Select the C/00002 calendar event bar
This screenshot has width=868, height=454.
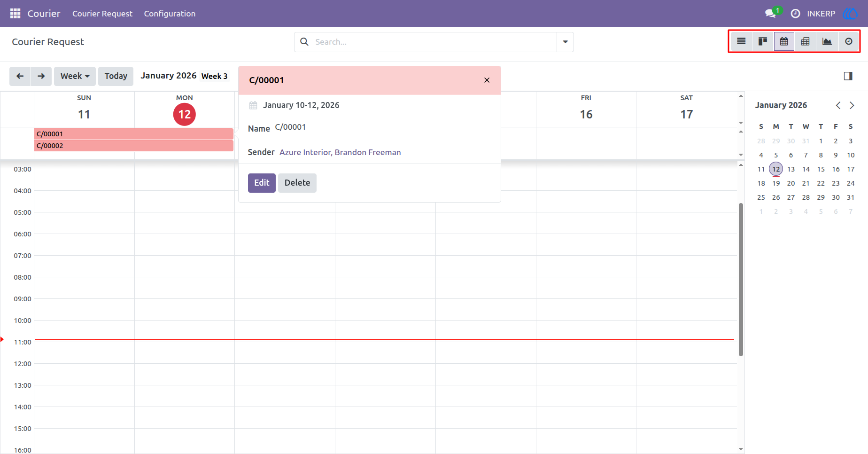click(x=134, y=146)
